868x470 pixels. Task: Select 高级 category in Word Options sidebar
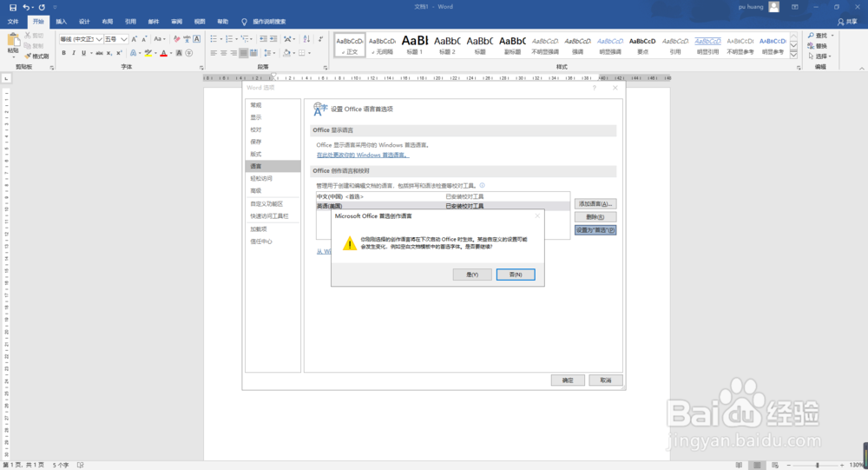click(273, 190)
